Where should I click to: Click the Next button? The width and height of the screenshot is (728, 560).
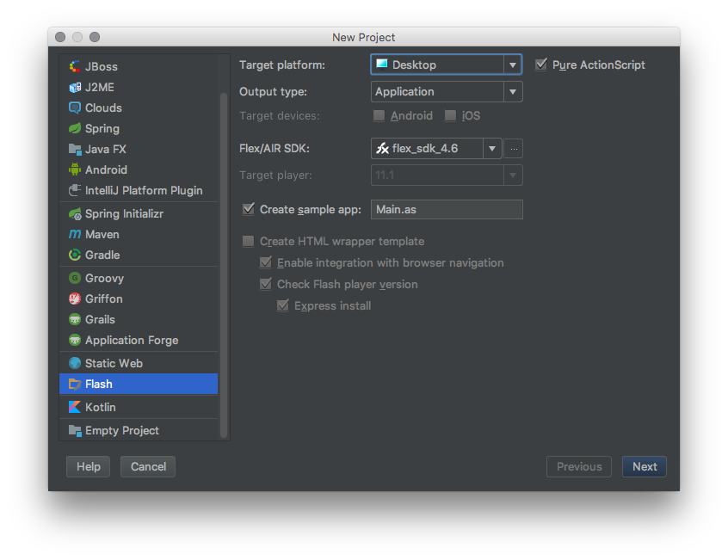click(x=645, y=466)
